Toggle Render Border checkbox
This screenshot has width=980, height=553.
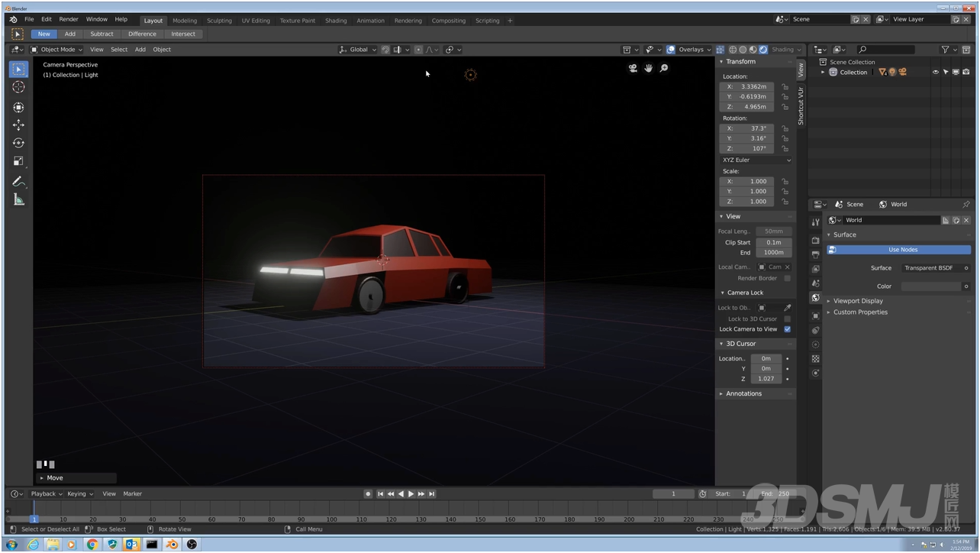click(787, 278)
